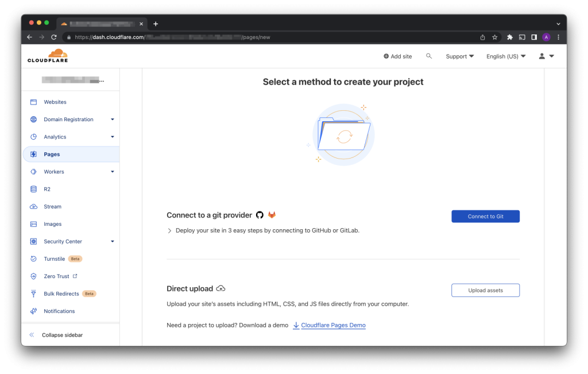Open Notifications in the sidebar
Image resolution: width=588 pixels, height=374 pixels.
[x=59, y=311]
